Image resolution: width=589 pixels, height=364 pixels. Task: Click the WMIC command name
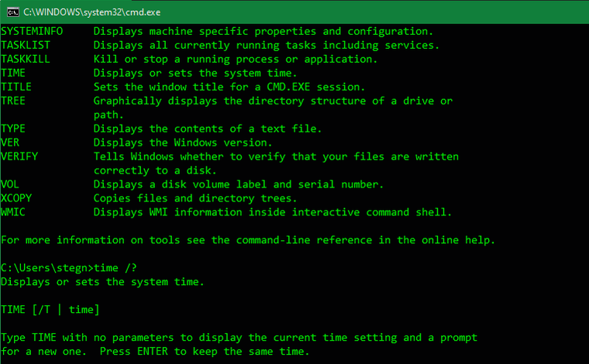pos(13,212)
